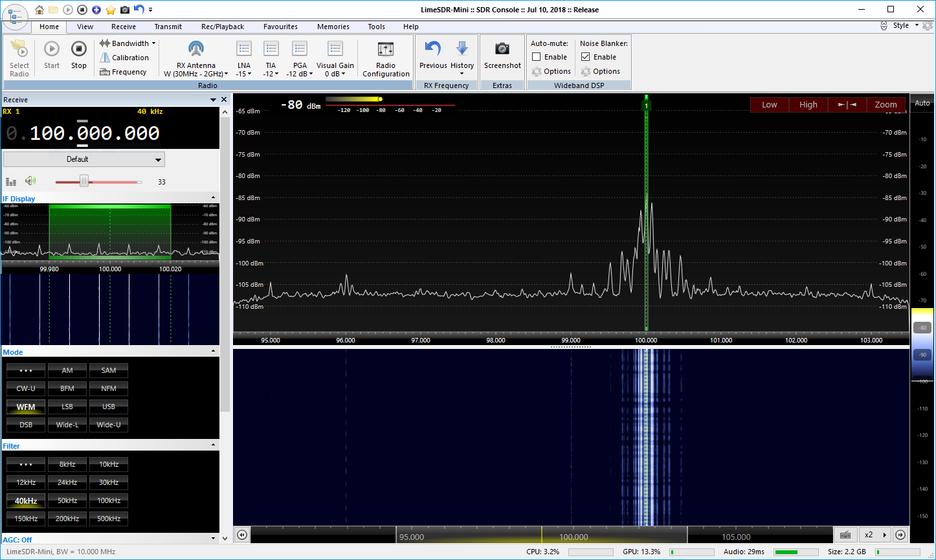Mute audio with the speaker icon
This screenshot has height=560, width=936.
(30, 182)
